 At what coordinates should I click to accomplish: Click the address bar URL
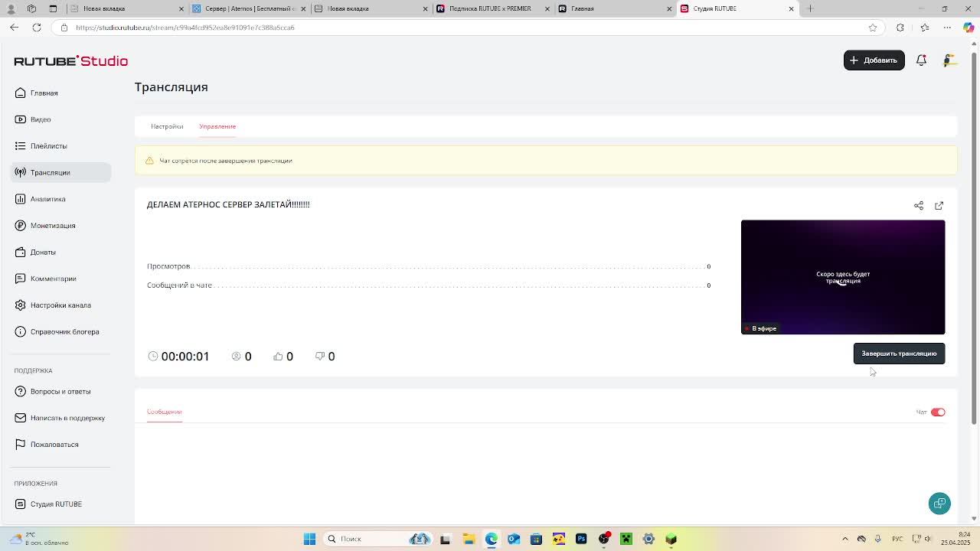pos(185,28)
